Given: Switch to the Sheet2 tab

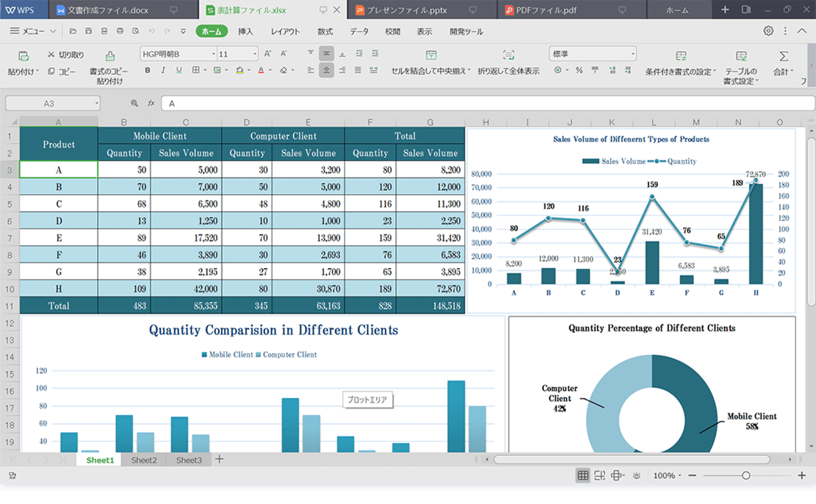Looking at the screenshot, I should pyautogui.click(x=144, y=460).
